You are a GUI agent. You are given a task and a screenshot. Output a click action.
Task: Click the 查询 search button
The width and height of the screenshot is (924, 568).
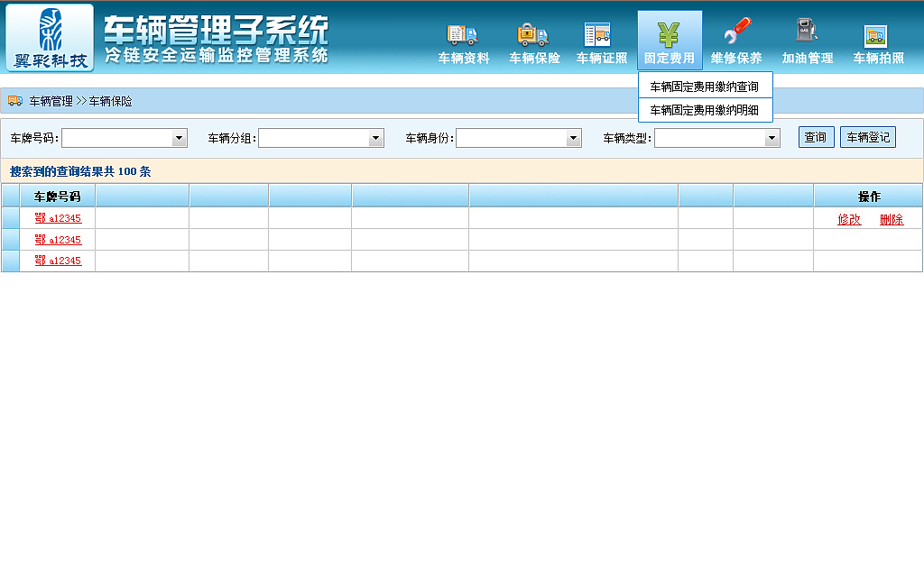pyautogui.click(x=816, y=137)
